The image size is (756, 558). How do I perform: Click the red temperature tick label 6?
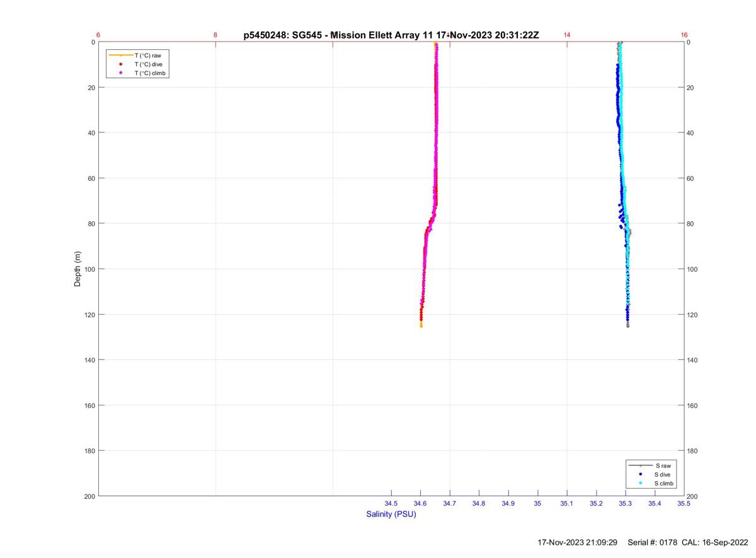tap(98, 35)
